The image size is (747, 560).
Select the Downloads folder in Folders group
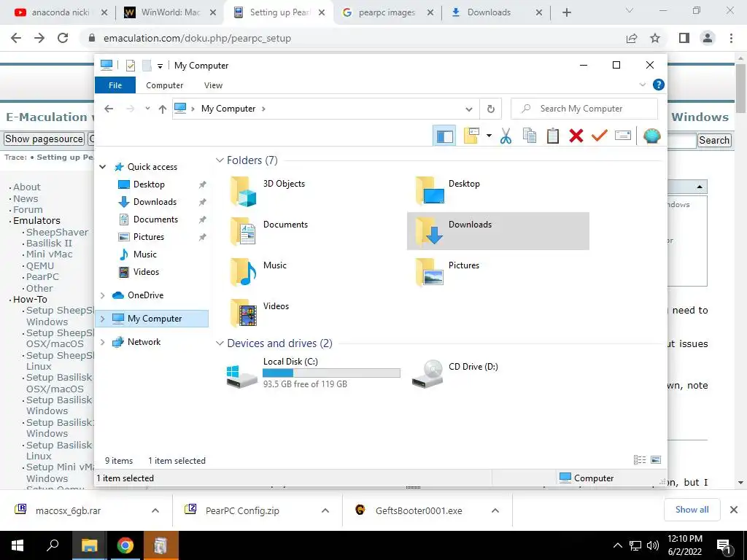point(498,231)
